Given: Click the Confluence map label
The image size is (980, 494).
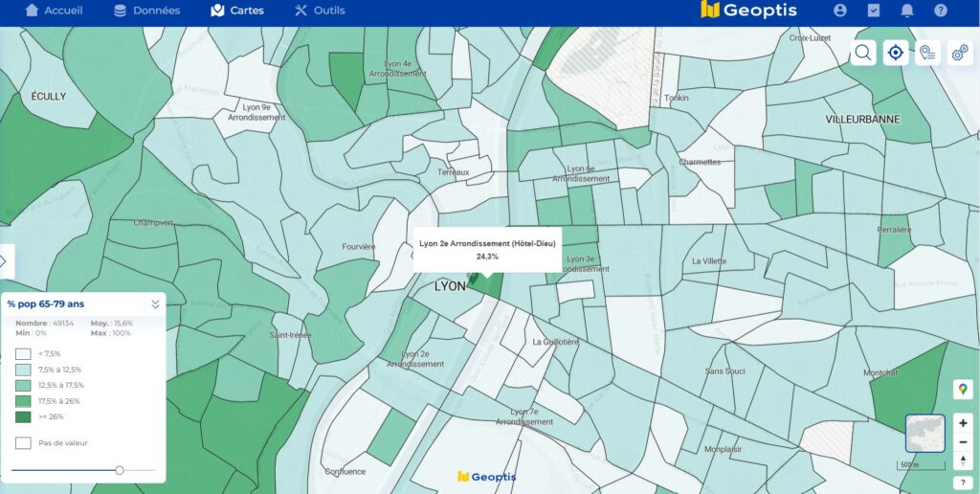Looking at the screenshot, I should (345, 471).
